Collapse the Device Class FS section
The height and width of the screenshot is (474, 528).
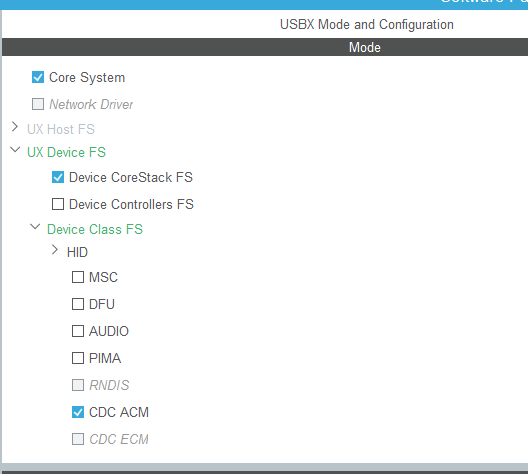35,226
